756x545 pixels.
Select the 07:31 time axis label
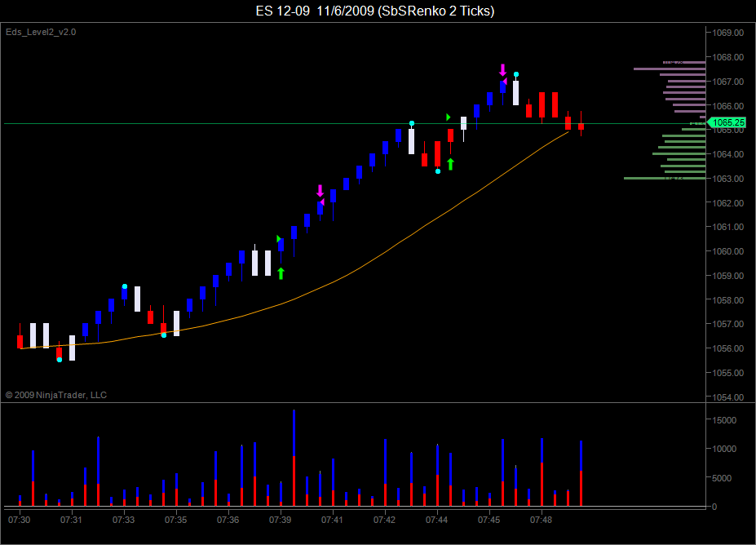(x=71, y=520)
